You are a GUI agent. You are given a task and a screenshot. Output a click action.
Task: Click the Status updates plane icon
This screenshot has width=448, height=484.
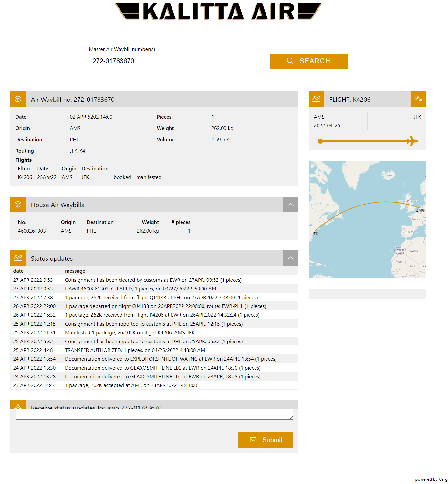(x=18, y=258)
